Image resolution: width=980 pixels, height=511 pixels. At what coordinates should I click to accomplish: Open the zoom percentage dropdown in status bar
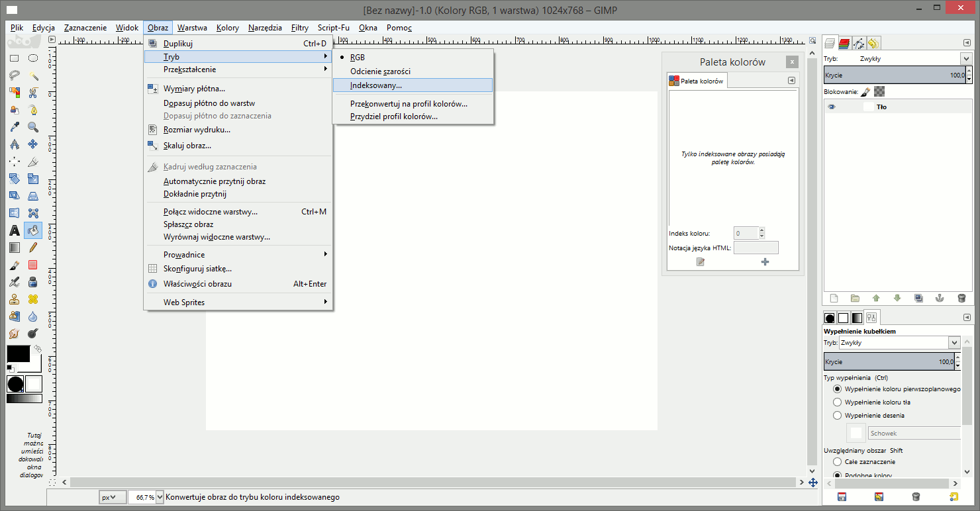point(159,496)
